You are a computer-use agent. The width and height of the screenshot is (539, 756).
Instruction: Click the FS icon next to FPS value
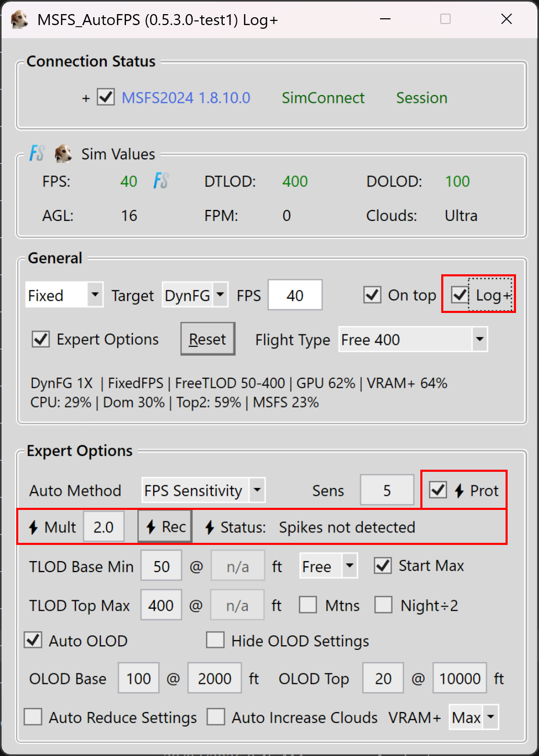[161, 181]
